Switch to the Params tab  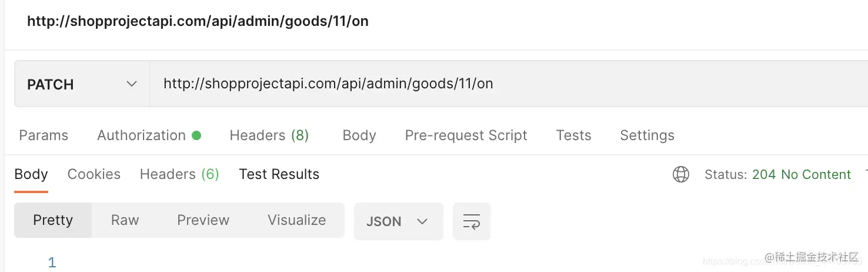44,135
